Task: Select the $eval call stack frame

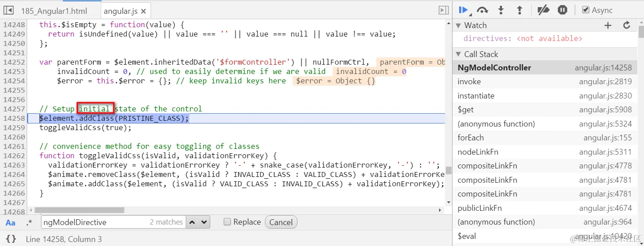Action: [544, 236]
